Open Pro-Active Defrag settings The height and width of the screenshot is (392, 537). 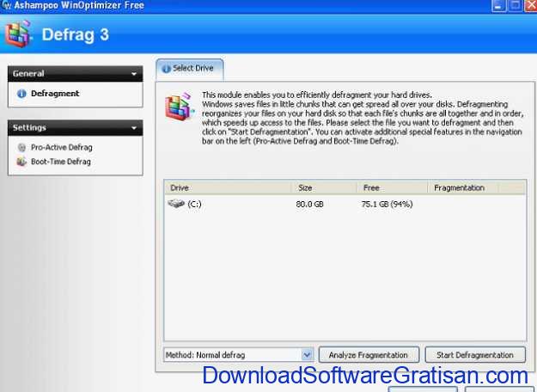click(x=62, y=147)
